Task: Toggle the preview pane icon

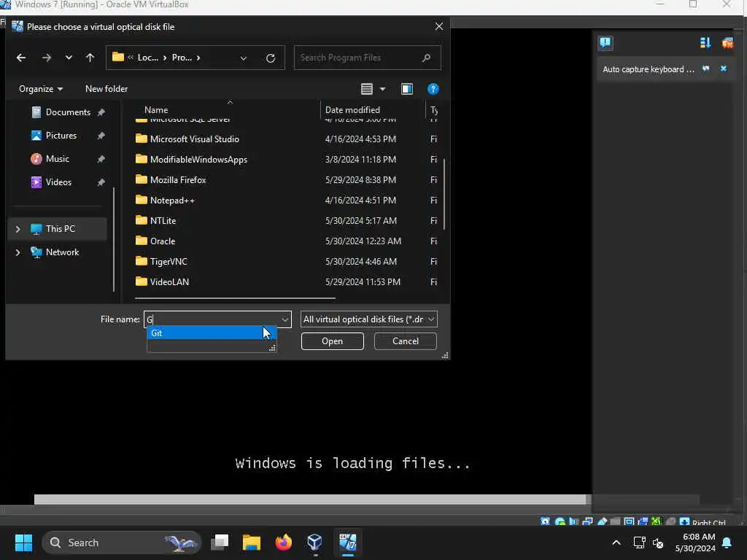Action: (407, 89)
